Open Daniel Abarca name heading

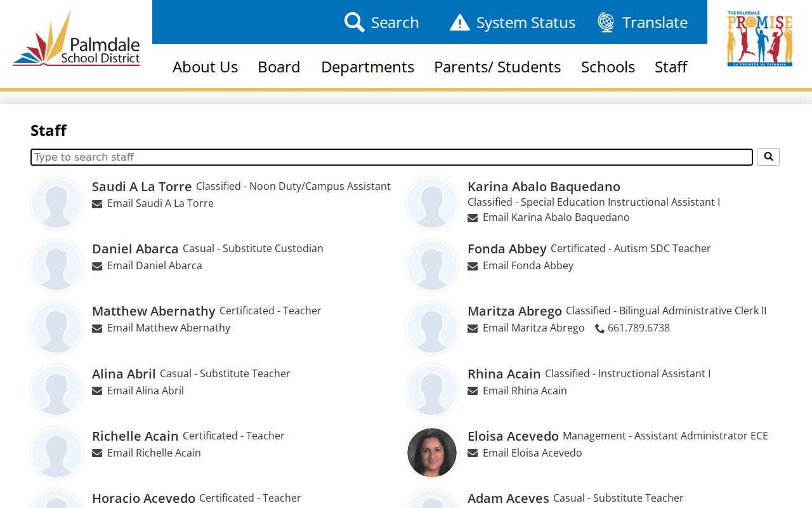[135, 249]
